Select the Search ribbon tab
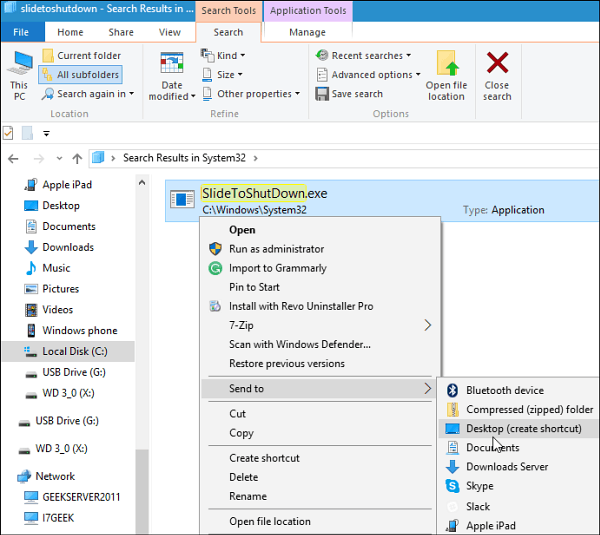 (x=228, y=32)
